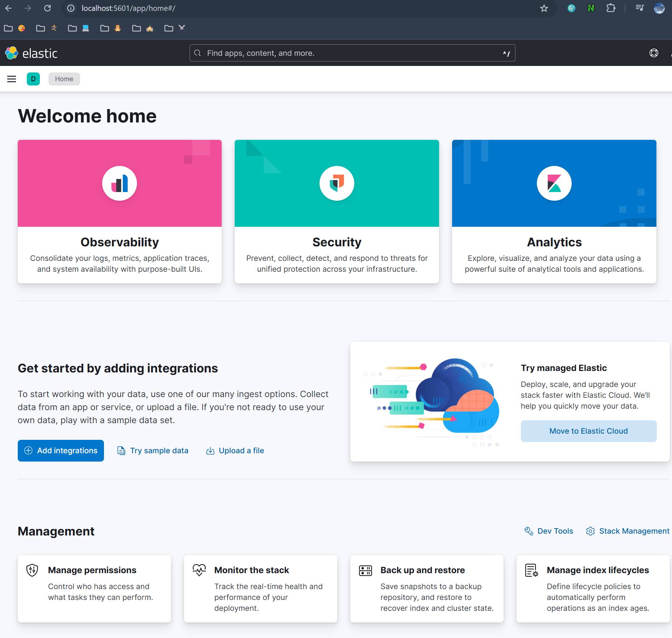
Task: Open the Observability solution card
Action: tap(120, 212)
